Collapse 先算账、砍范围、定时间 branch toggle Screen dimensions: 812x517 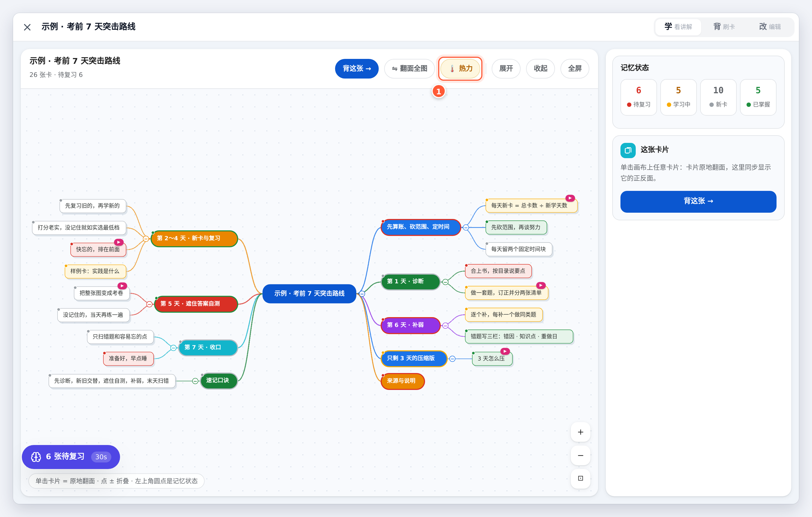coord(466,227)
